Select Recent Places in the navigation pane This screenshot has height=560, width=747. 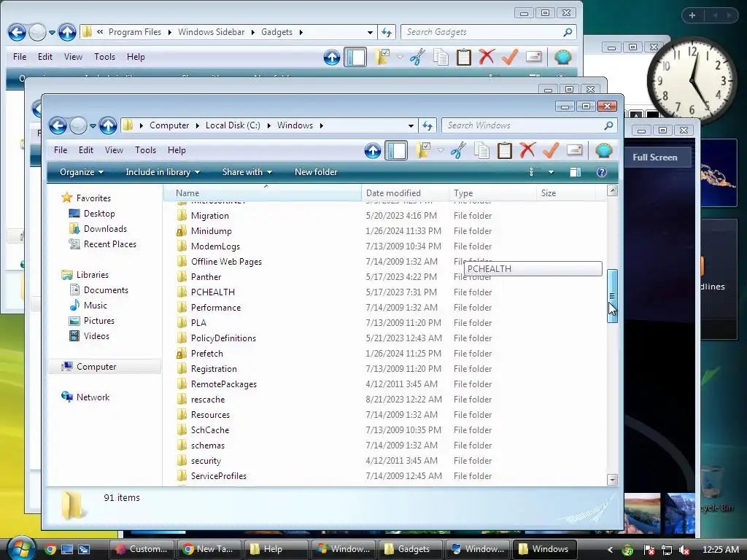tap(110, 244)
